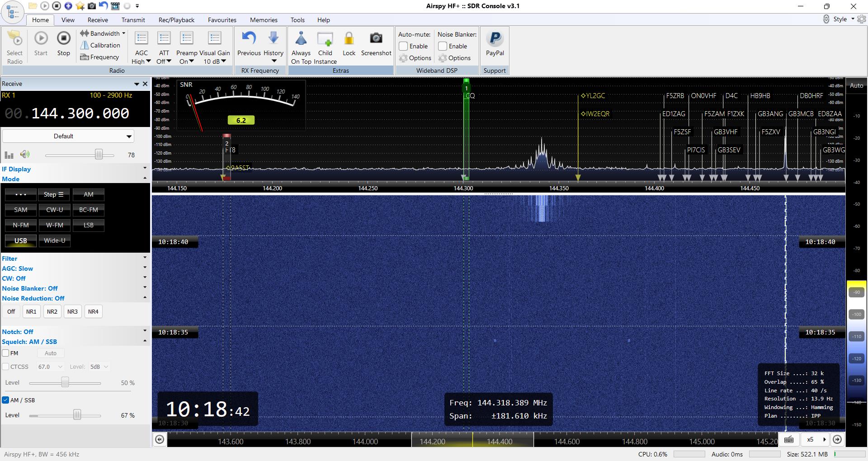Click the right scroll arrow of the frequency bar
Screen dimensions: 868x461
pos(837,439)
